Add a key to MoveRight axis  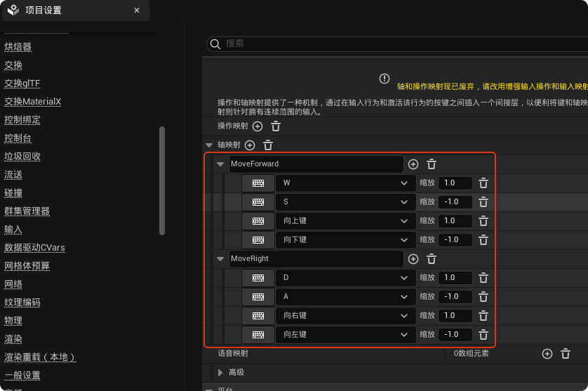413,259
